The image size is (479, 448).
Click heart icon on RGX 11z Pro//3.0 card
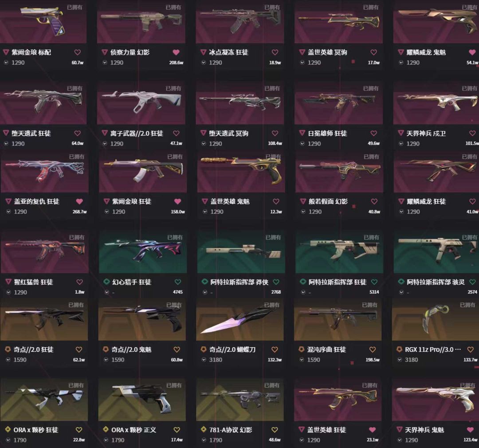coord(471,349)
